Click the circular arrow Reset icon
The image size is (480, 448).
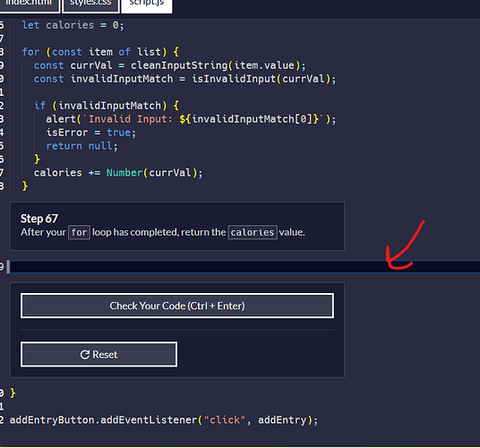[x=85, y=355]
